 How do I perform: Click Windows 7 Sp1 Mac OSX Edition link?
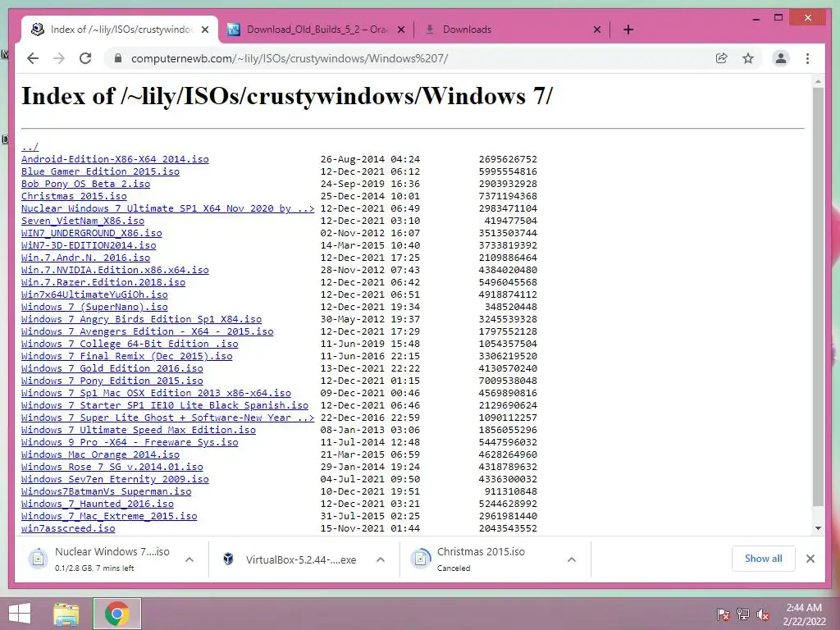pos(156,393)
